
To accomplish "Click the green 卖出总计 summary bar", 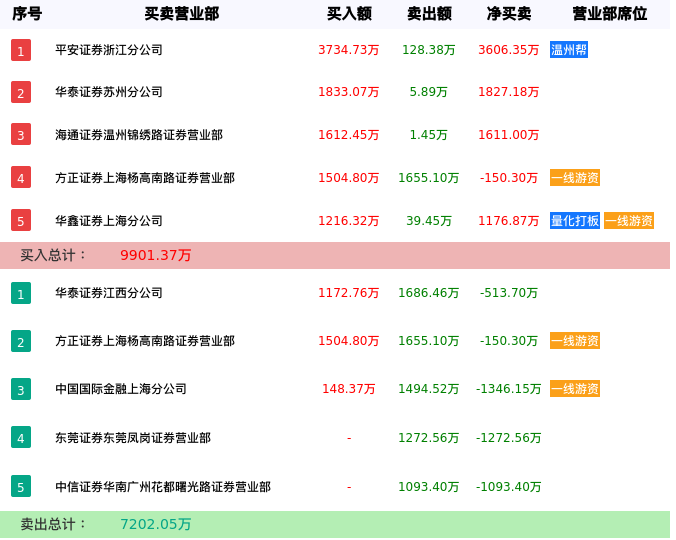I will coord(335,524).
